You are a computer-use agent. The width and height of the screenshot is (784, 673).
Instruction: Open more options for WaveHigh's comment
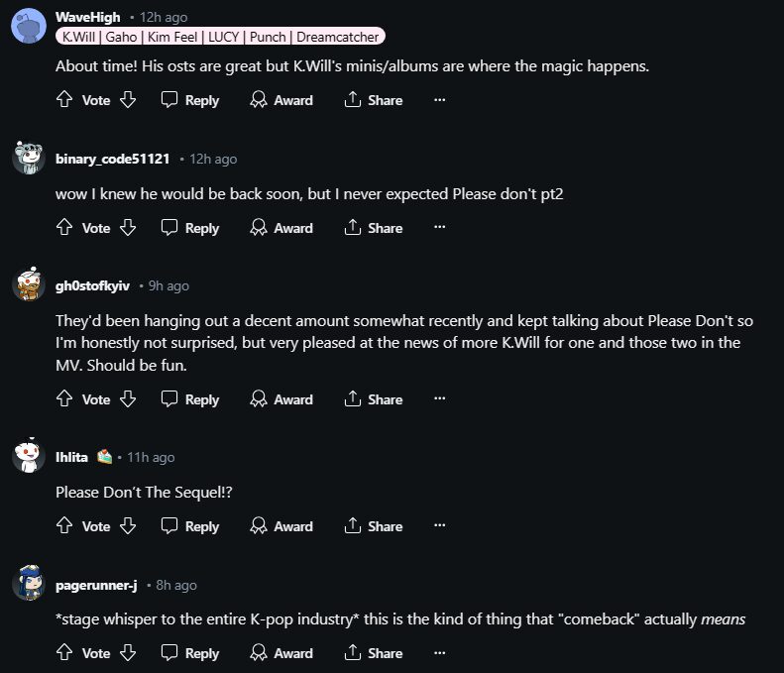click(440, 100)
